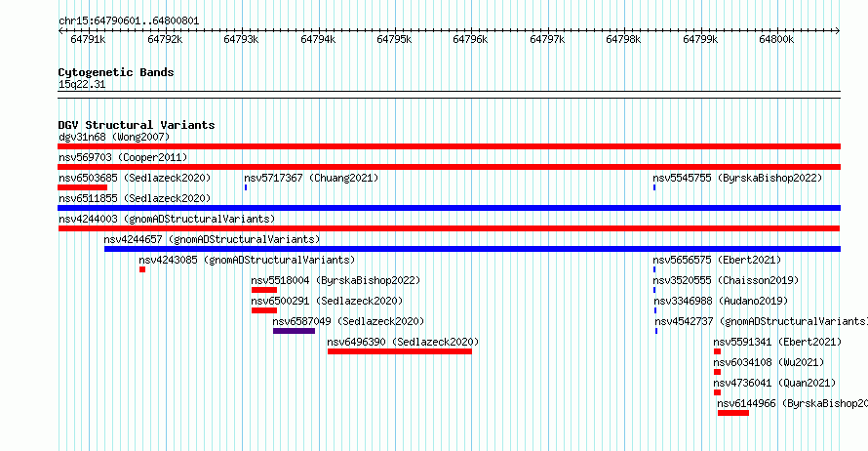Image resolution: width=868 pixels, height=451 pixels.
Task: Open nsv5656575 (Ebert2021) label
Action: click(x=717, y=260)
